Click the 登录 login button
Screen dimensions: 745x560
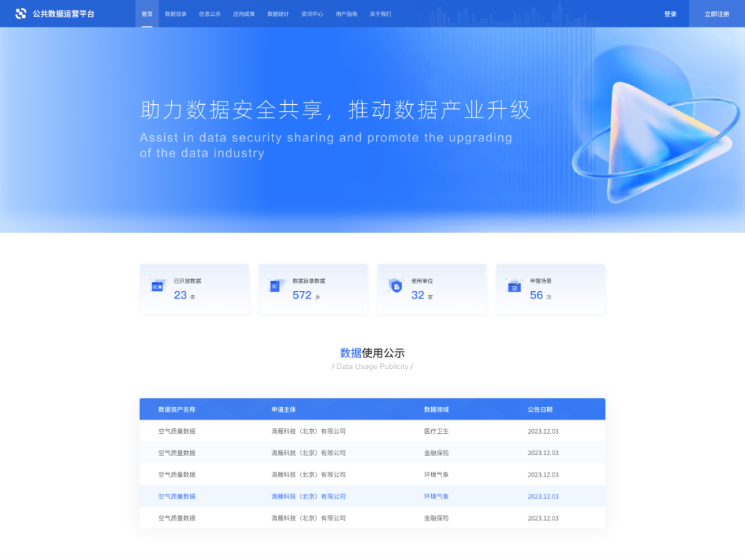point(670,14)
